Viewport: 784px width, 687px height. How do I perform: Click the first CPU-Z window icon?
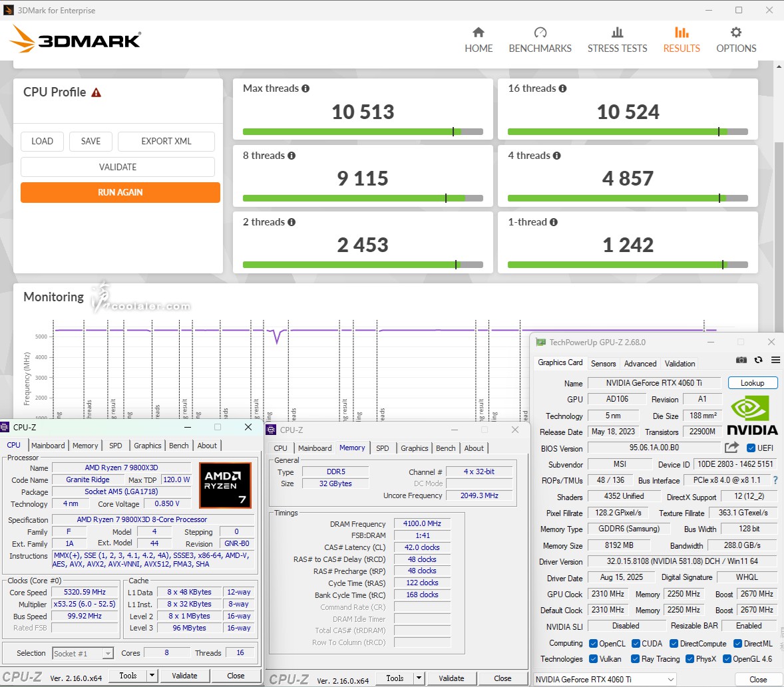pyautogui.click(x=5, y=427)
